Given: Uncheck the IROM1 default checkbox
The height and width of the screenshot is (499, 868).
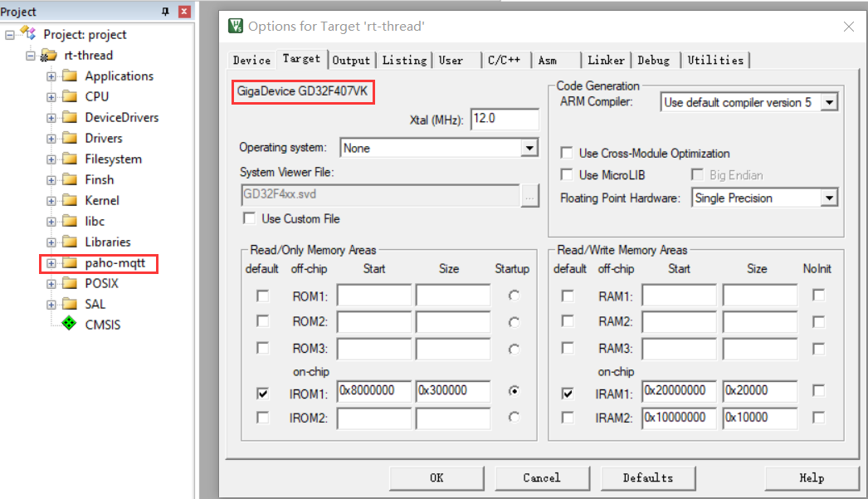Looking at the screenshot, I should pyautogui.click(x=263, y=394).
